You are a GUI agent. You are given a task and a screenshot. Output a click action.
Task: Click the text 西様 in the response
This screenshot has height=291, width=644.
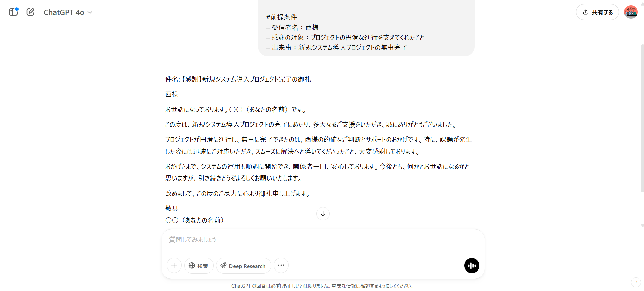172,94
